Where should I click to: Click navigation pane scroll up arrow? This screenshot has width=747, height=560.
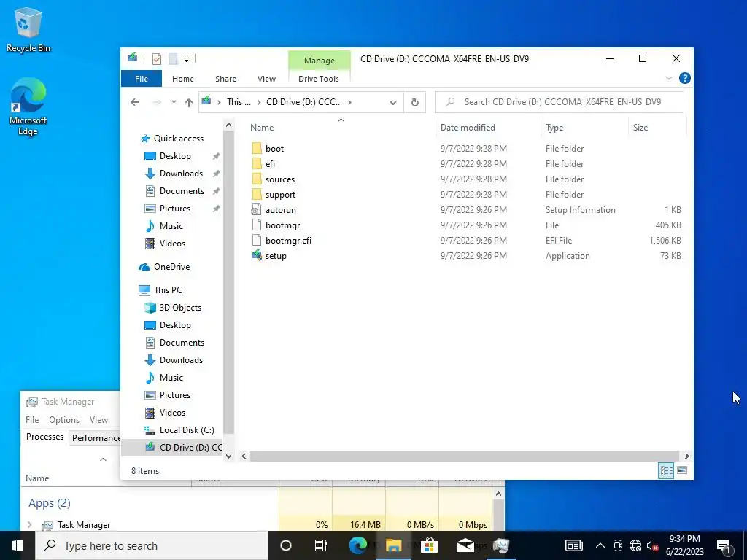[228, 125]
